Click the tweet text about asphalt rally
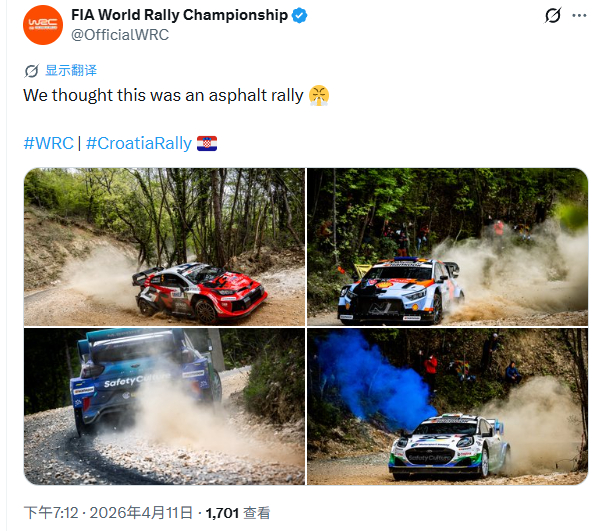Viewport: 603px width, 531px height. click(163, 95)
